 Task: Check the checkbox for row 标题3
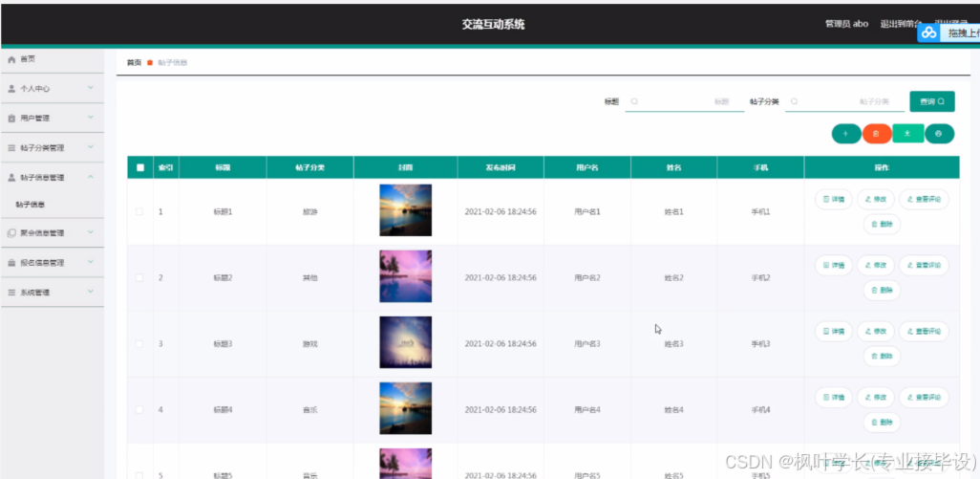tap(139, 344)
